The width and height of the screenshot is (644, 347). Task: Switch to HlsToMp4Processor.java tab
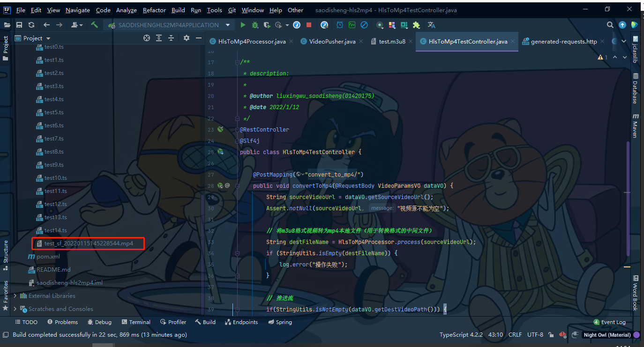(x=252, y=41)
